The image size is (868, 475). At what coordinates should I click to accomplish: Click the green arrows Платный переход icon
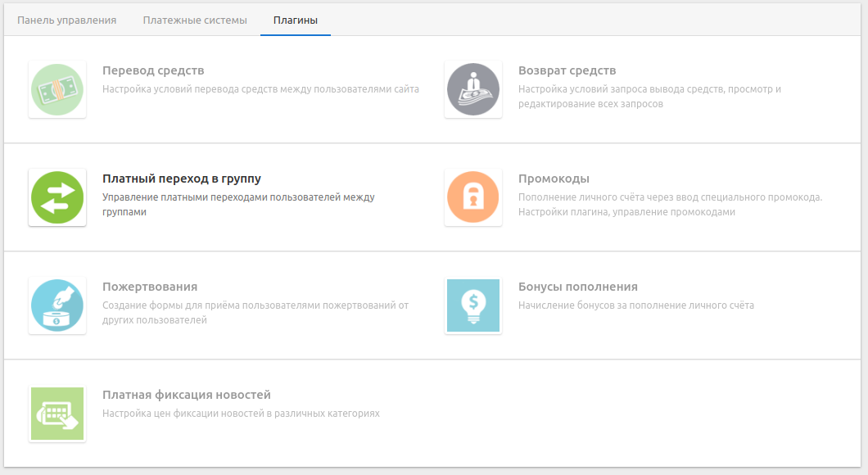pyautogui.click(x=57, y=197)
